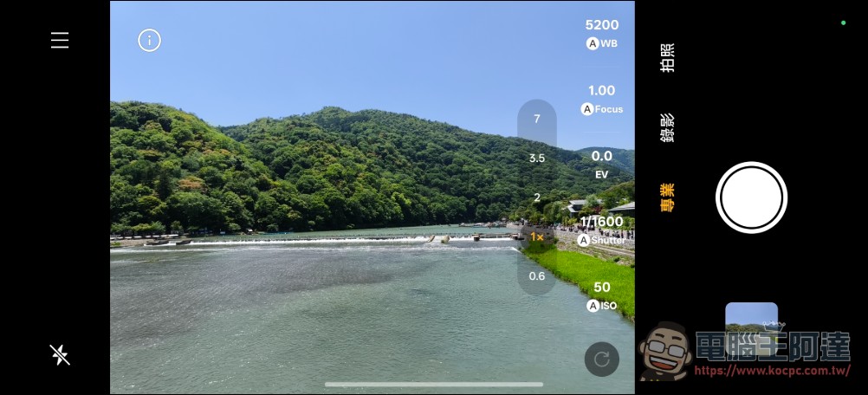Open the ISO 50 value
Screen dimensions: 868x395
point(602,287)
